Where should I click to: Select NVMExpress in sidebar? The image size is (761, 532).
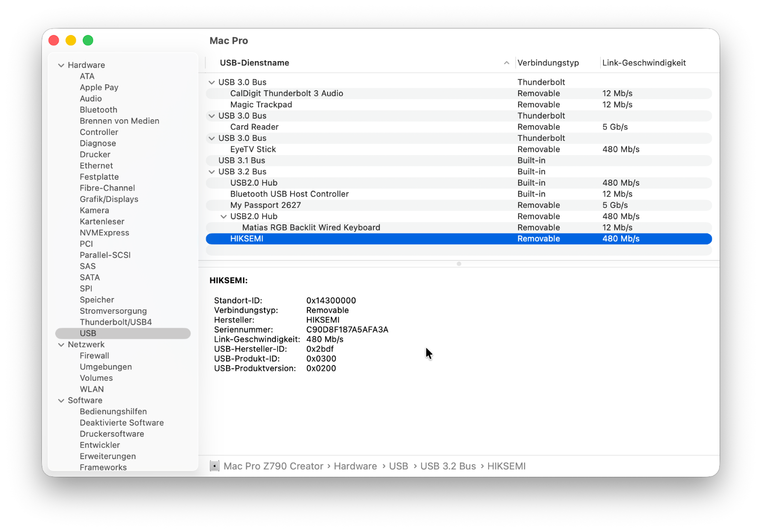coord(104,233)
